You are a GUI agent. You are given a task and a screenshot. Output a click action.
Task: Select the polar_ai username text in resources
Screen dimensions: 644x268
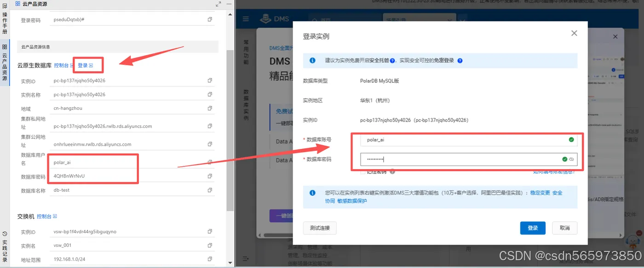coord(62,162)
